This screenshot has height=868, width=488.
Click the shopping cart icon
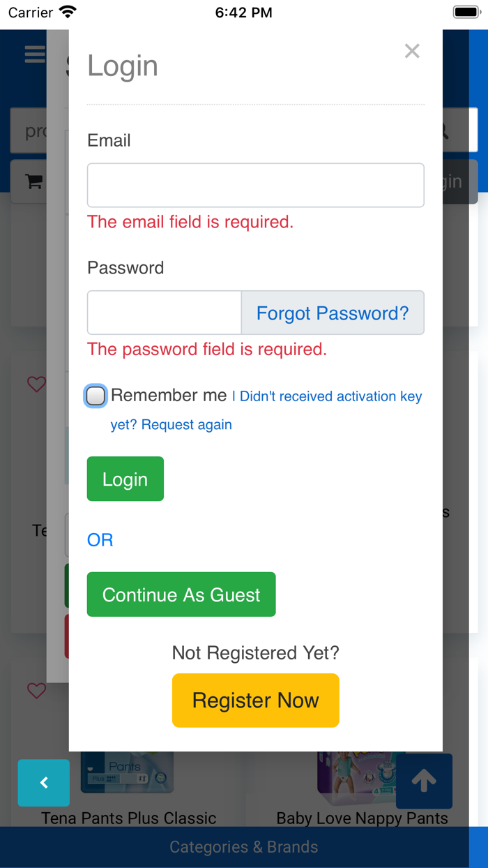point(33,181)
